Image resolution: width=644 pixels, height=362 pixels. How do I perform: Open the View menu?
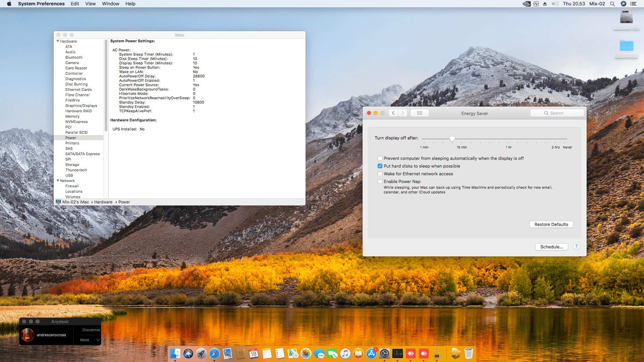click(90, 4)
